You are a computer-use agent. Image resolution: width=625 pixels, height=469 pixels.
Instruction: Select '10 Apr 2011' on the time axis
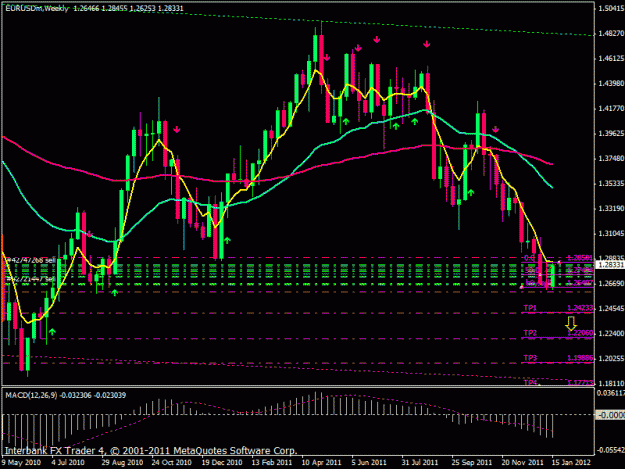click(321, 463)
